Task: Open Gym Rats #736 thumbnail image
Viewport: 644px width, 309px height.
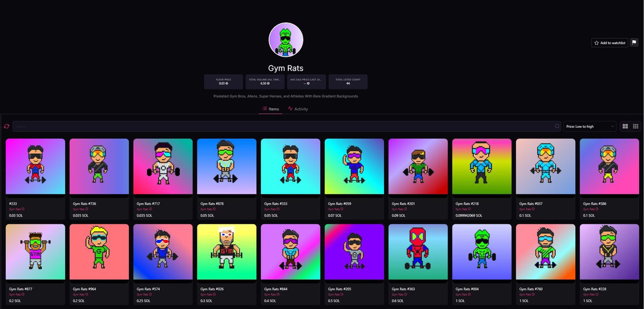Action: [x=99, y=166]
